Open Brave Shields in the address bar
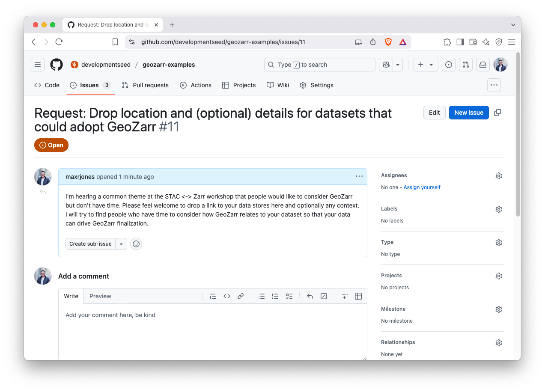The image size is (545, 392). [389, 42]
